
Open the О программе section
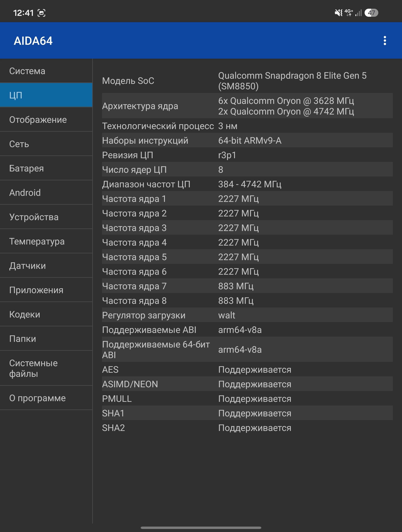pos(46,398)
